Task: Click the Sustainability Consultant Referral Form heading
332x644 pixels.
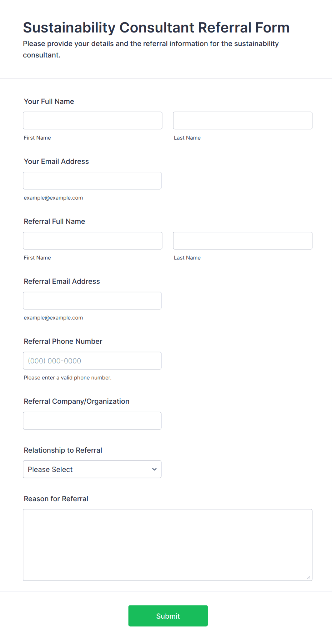Action: (156, 27)
